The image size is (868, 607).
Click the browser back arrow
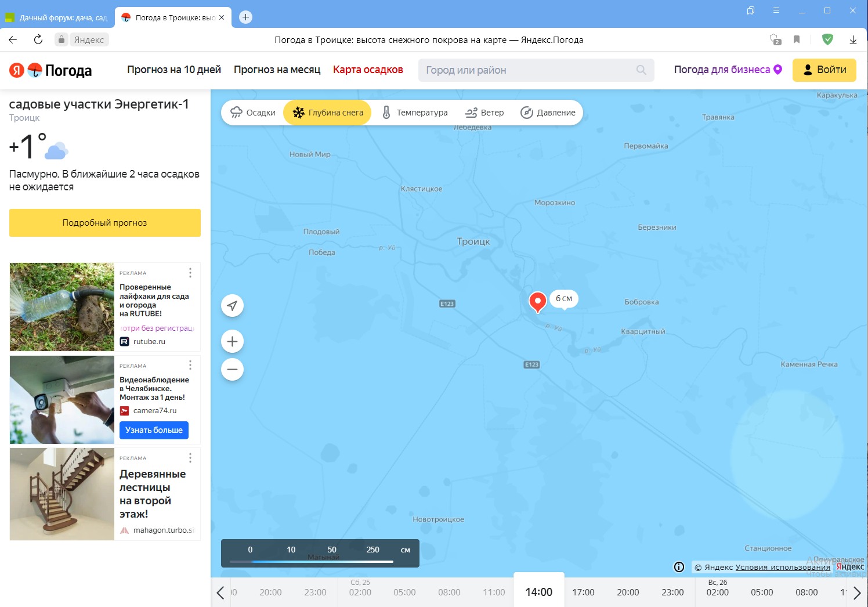tap(13, 39)
